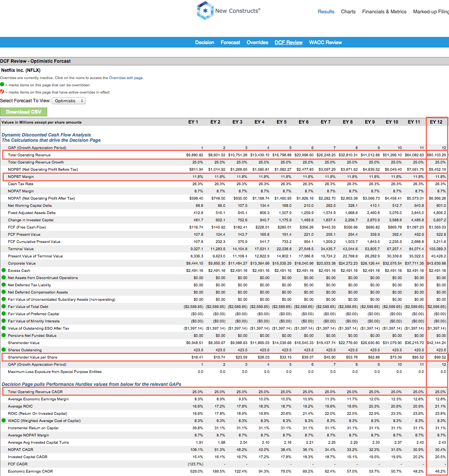Click override dot for Fair Value of Unconsolidated Subsidiary Assets

pyautogui.click(x=4, y=299)
